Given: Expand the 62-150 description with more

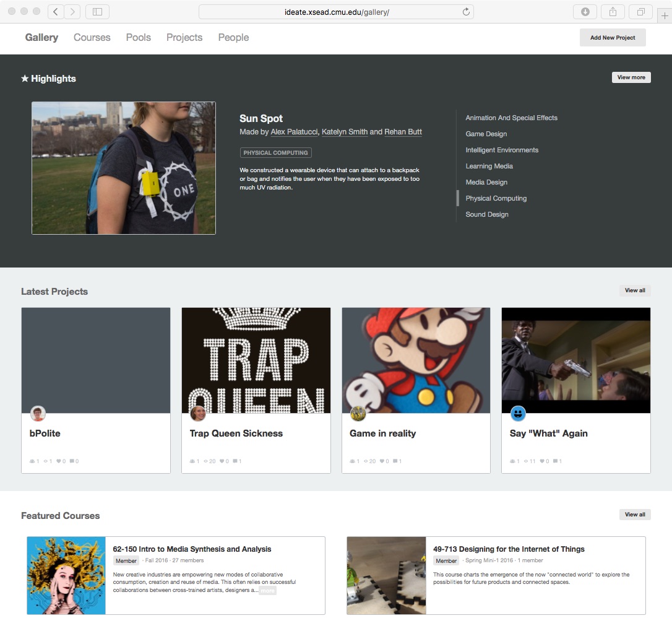Looking at the screenshot, I should (x=268, y=591).
